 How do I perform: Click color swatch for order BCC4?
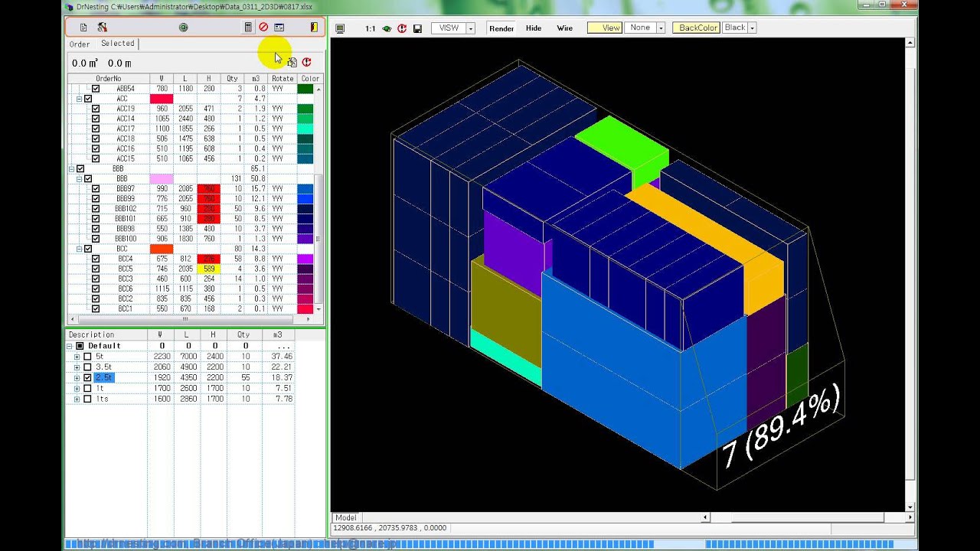pyautogui.click(x=305, y=259)
